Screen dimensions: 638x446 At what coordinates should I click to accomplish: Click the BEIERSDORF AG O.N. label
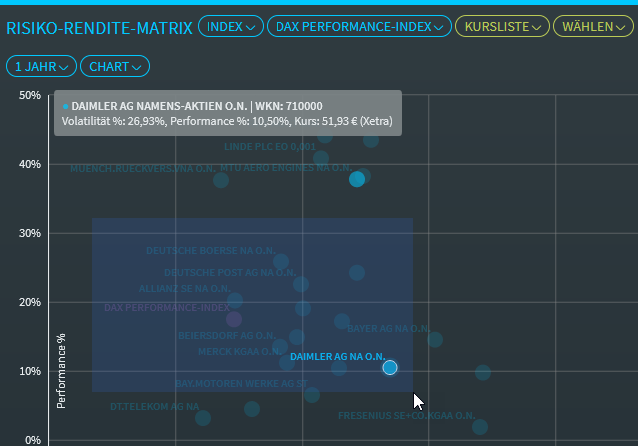226,336
